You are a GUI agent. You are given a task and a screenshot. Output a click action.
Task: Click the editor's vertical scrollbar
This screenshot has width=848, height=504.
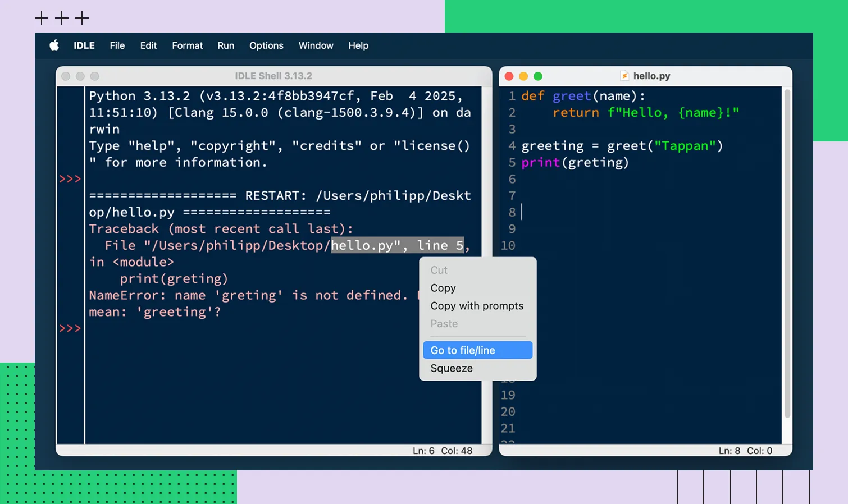coord(787,253)
